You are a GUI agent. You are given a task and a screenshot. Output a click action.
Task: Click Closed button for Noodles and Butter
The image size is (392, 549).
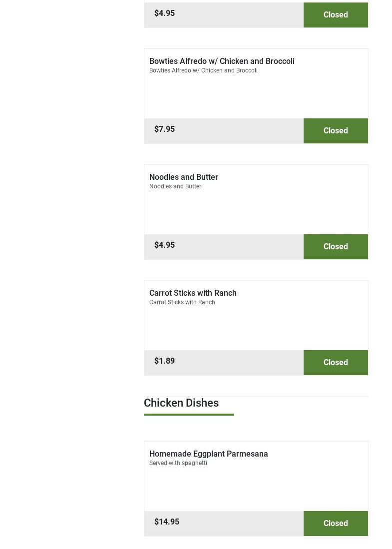[336, 247]
